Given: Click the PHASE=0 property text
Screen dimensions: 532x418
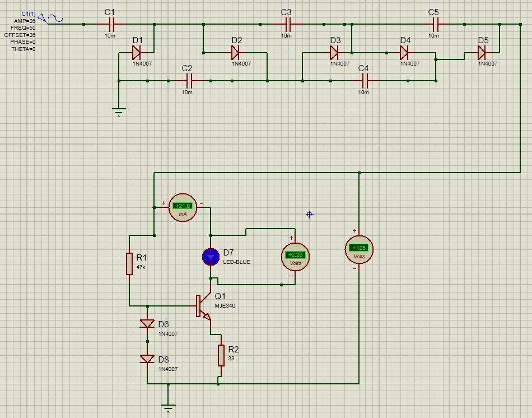Looking at the screenshot, I should point(23,42).
